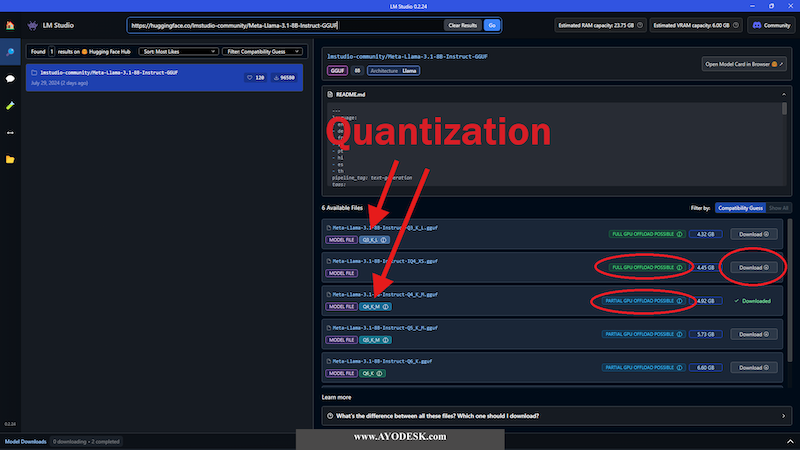Click the 8B parameter size tag
800x450 pixels.
click(x=357, y=71)
